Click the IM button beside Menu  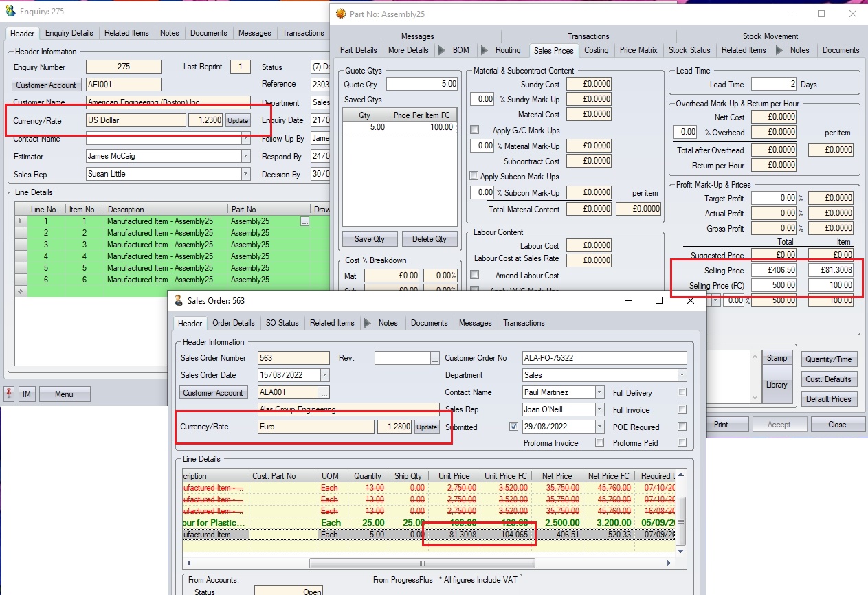26,394
